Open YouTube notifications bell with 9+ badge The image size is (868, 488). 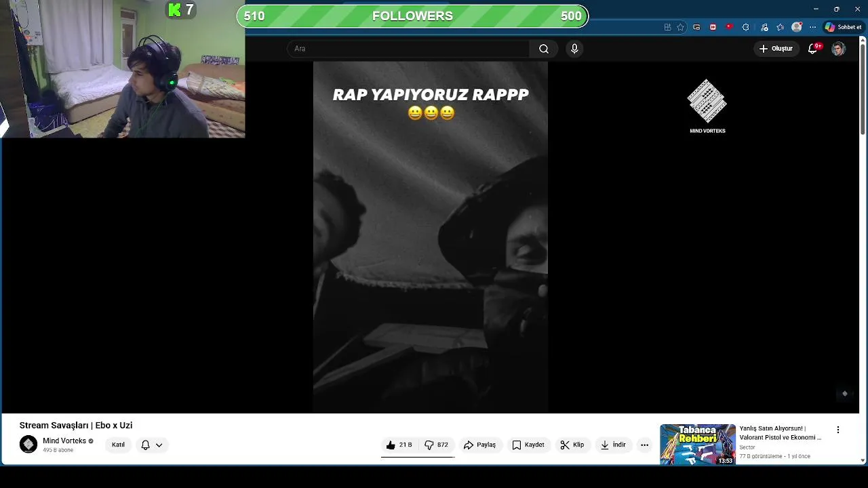(813, 49)
